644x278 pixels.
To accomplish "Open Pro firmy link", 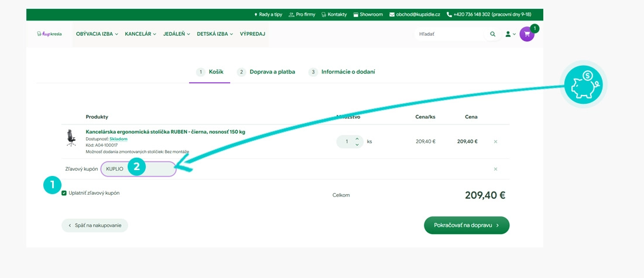I will pos(302,15).
